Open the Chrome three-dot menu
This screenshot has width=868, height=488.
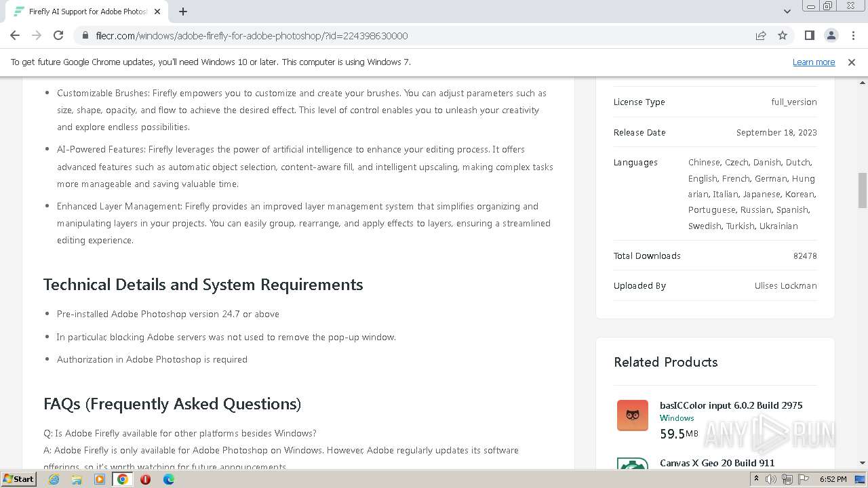[x=852, y=35]
